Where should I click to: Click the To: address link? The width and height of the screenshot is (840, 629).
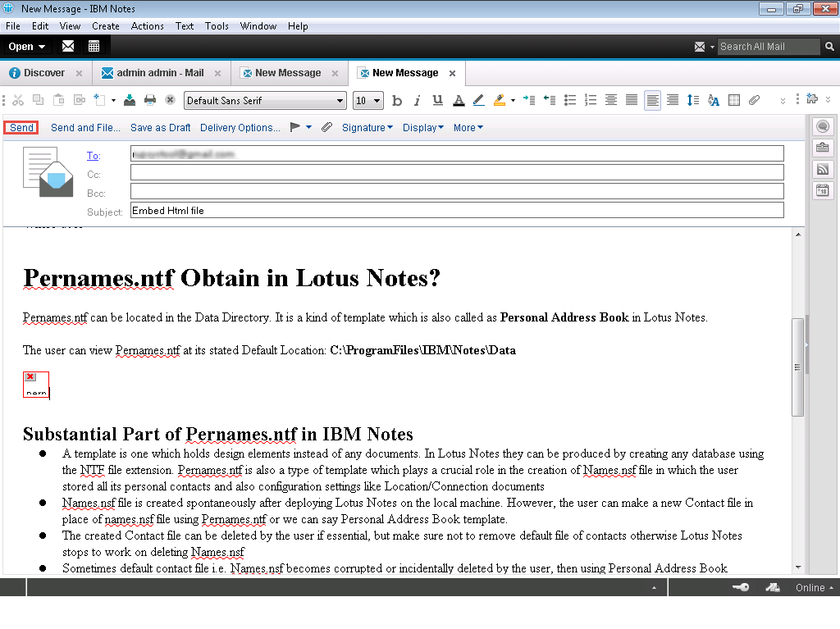[x=94, y=155]
